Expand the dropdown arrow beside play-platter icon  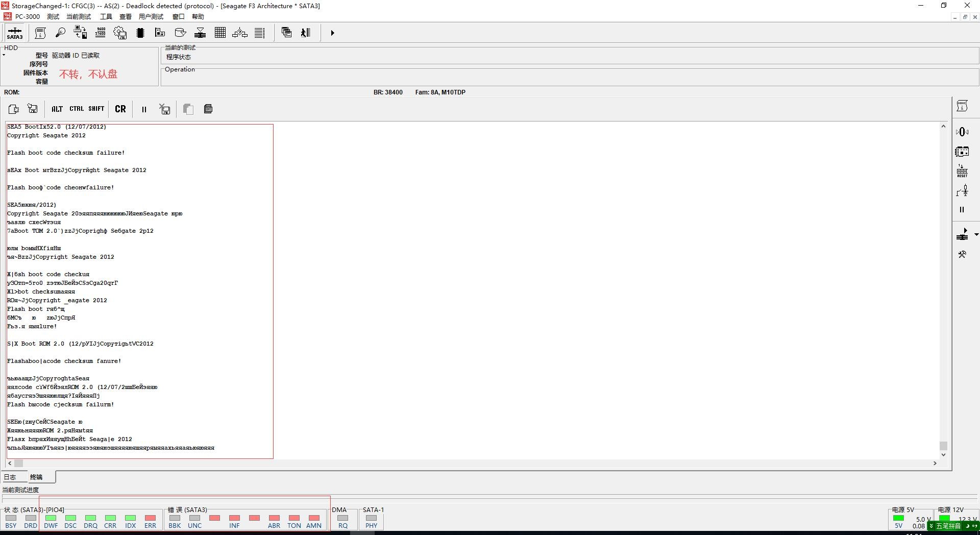pyautogui.click(x=976, y=234)
